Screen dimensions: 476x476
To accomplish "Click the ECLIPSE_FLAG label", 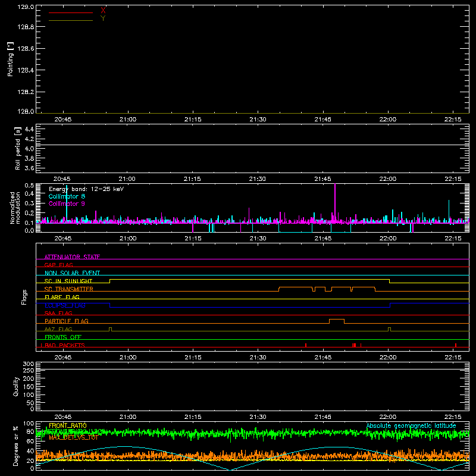I will tap(65, 305).
